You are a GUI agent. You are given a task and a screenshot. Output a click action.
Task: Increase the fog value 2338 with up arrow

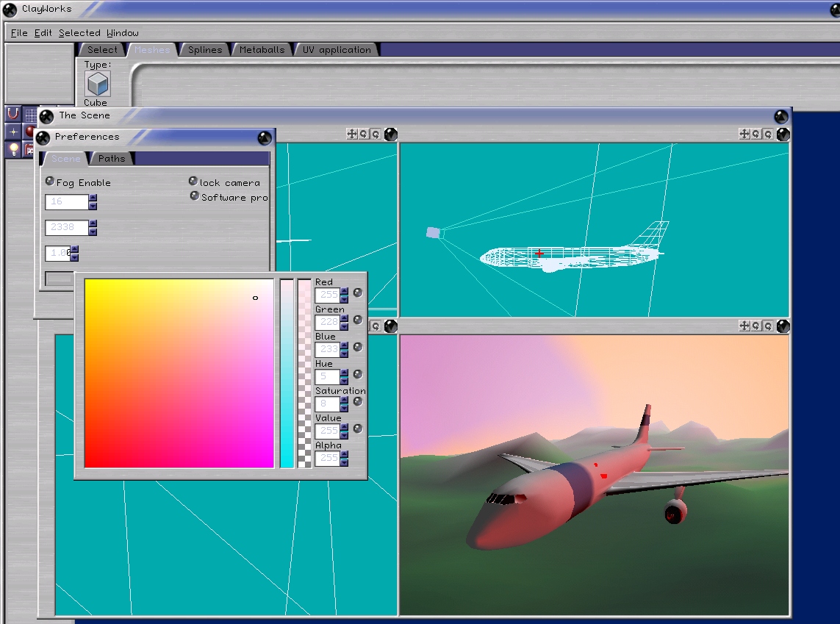point(93,223)
